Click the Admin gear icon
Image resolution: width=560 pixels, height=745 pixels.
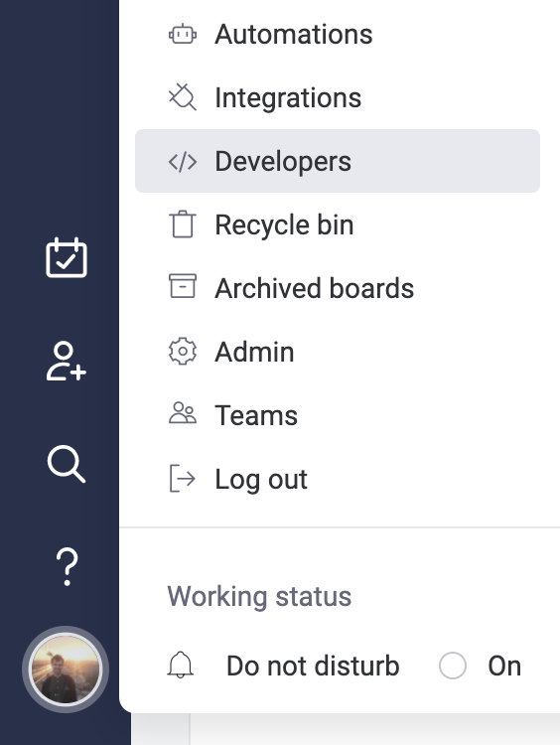pyautogui.click(x=183, y=352)
